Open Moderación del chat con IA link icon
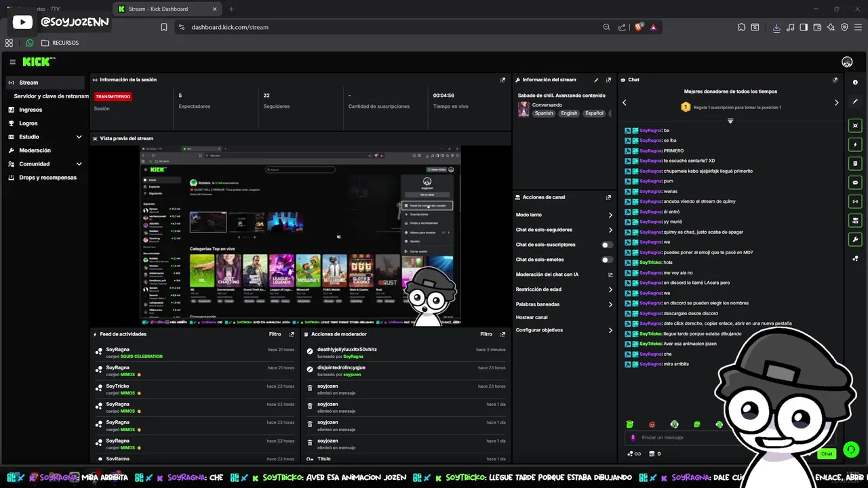 (610, 274)
